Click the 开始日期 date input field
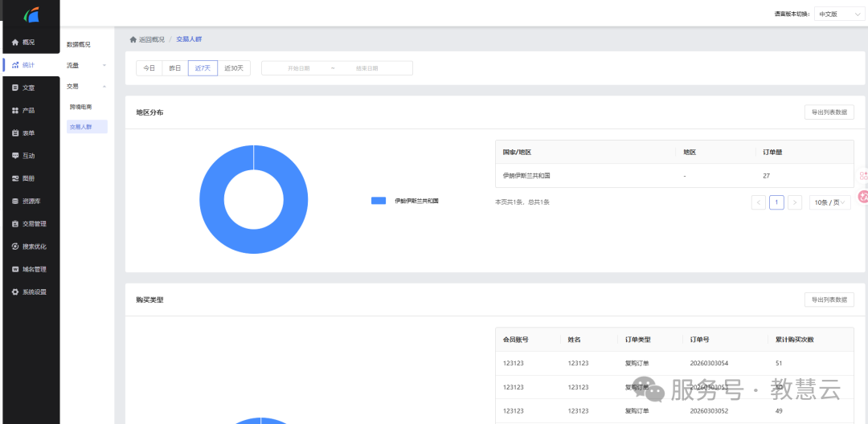 tap(299, 68)
